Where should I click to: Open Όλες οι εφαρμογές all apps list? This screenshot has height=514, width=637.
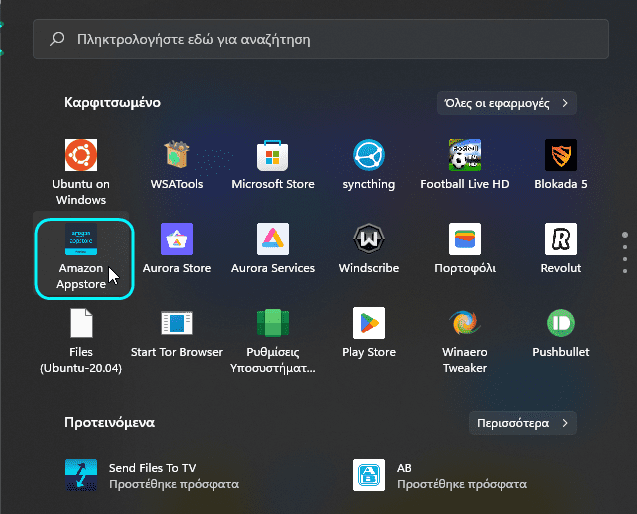[x=507, y=103]
